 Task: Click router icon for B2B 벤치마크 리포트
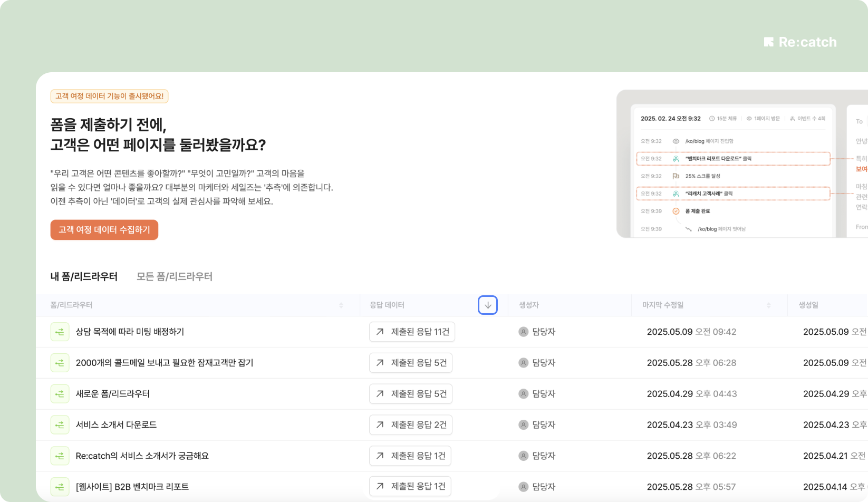[x=60, y=487]
